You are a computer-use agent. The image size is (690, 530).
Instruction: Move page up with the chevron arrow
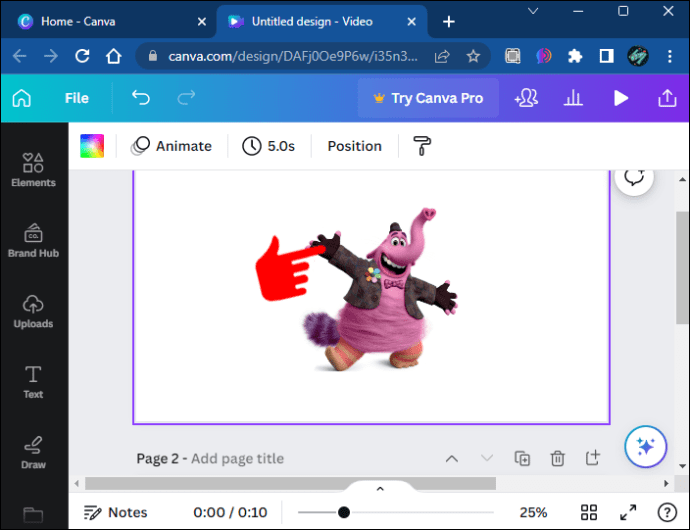tap(452, 459)
